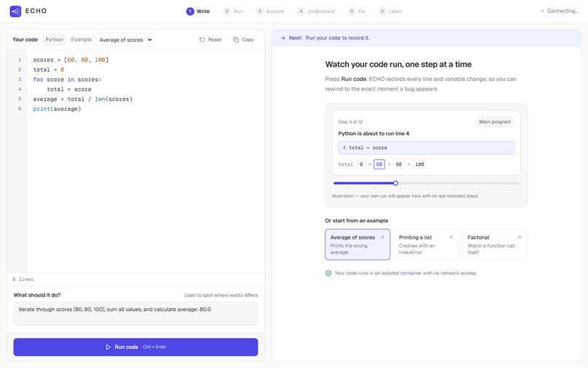Go to step 4 Understand

[x=316, y=11]
